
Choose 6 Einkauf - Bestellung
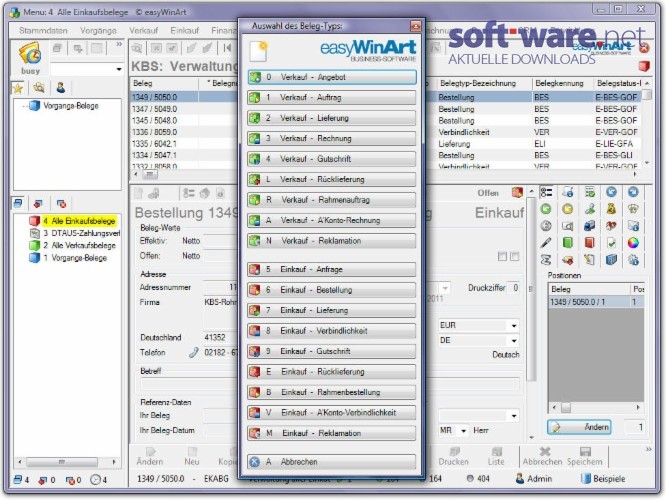click(x=332, y=290)
